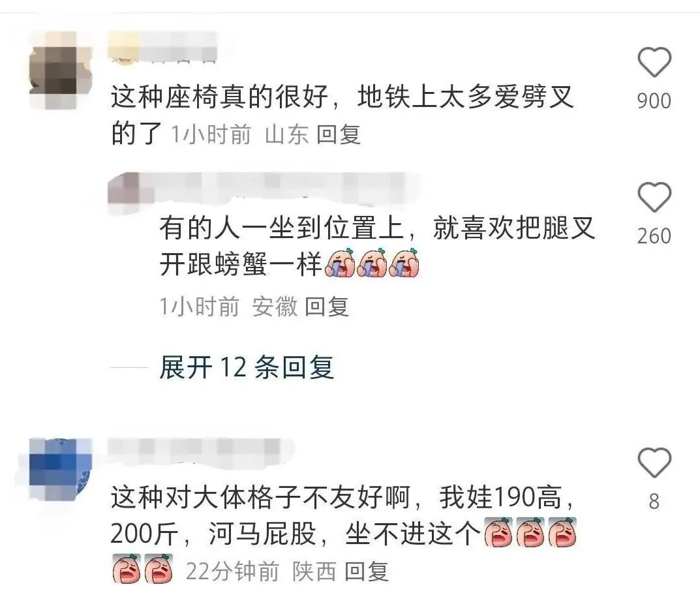The width and height of the screenshot is (700, 593).
Task: Tap the comment text about 座椅真的很好
Action: [342, 115]
